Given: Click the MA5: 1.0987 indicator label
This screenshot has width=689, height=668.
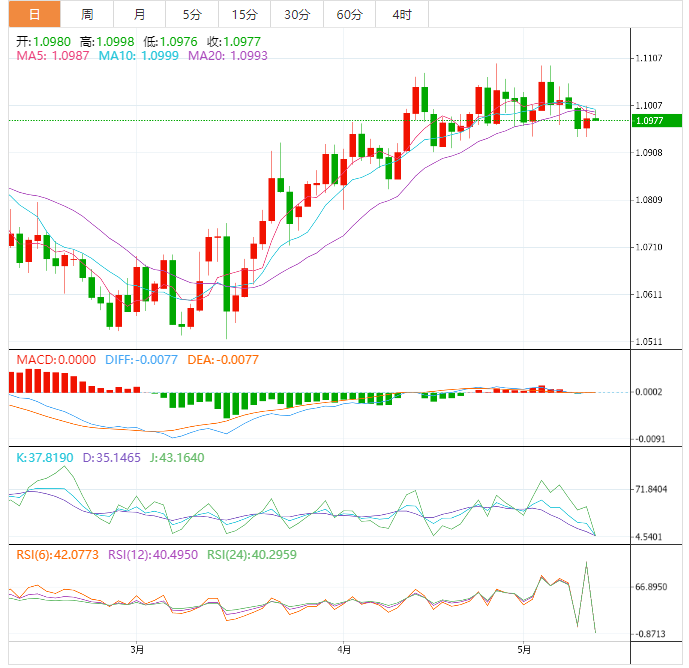Looking at the screenshot, I should [x=53, y=56].
